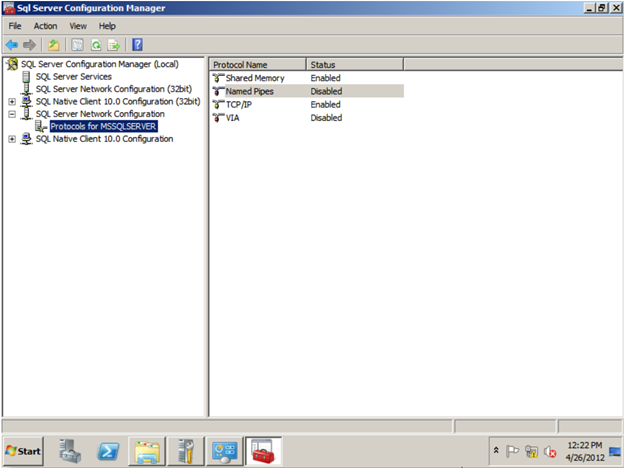This screenshot has height=468, width=624.
Task: Click the server tools taskbar icon
Action: pos(186,451)
